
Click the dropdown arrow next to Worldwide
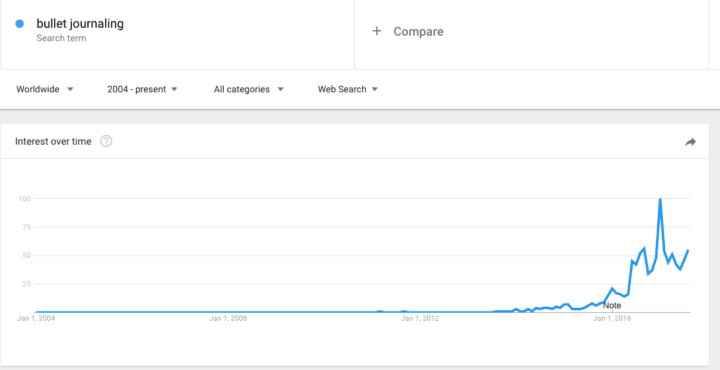[70, 90]
